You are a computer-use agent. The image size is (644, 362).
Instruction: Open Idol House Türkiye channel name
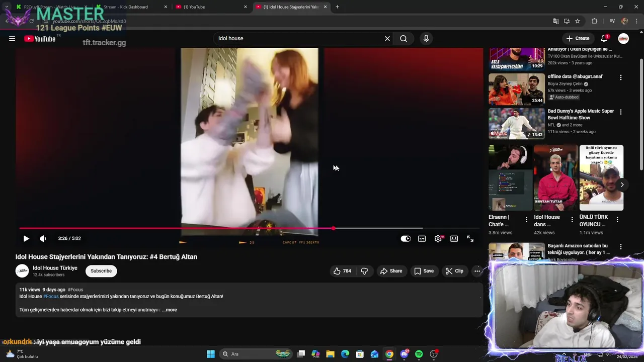coord(55,268)
